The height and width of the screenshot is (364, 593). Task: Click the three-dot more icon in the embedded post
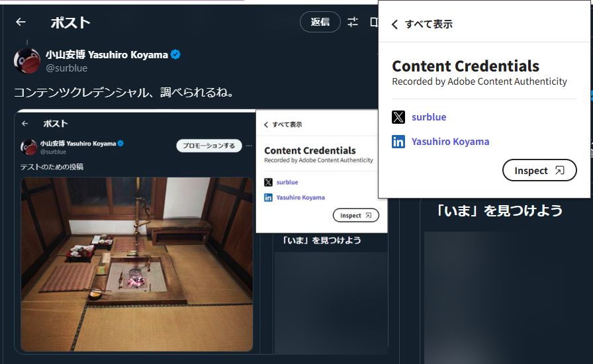[x=249, y=146]
